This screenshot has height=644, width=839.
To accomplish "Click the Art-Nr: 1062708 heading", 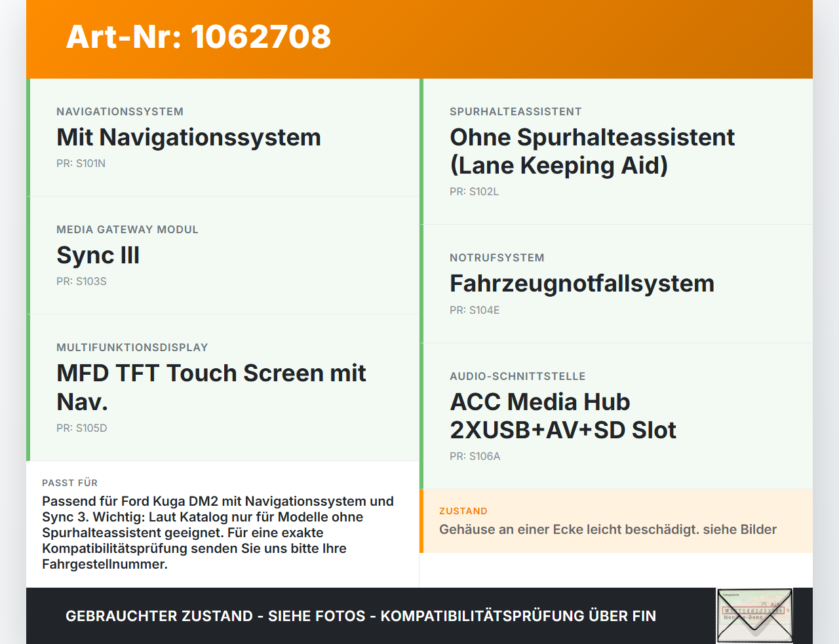I will 199,37.
